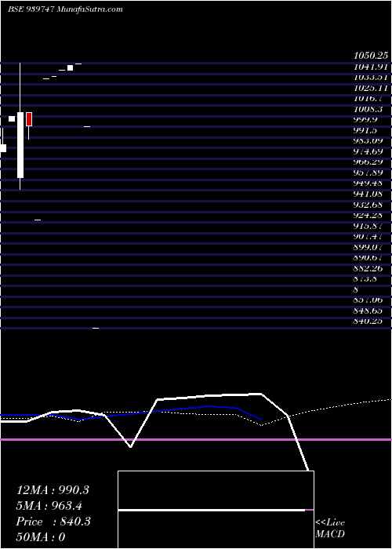This screenshot has width=392, height=549.
Task: Click the BSE 989747 MunafaSutra.com title text
Action: coord(65,9)
